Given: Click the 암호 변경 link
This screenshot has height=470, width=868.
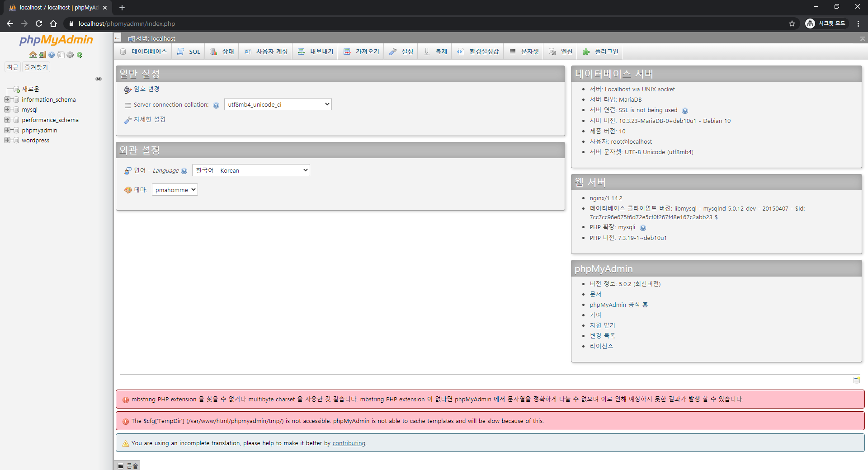Looking at the screenshot, I should pyautogui.click(x=146, y=89).
